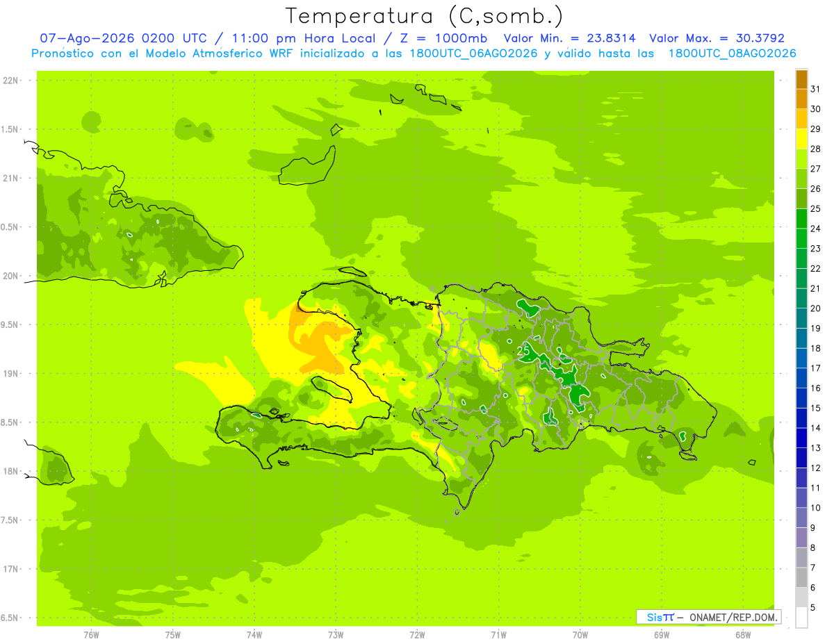Click legend value 28
The image size is (834, 644).
point(816,149)
